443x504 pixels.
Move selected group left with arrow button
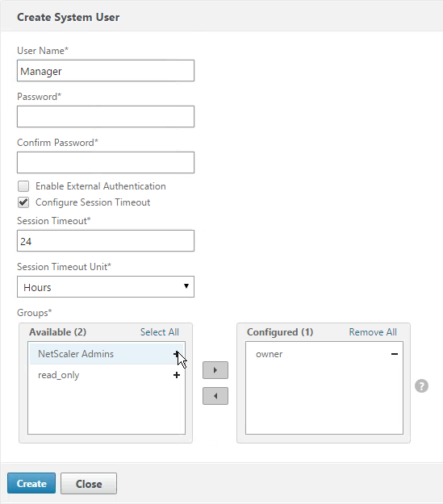[215, 396]
